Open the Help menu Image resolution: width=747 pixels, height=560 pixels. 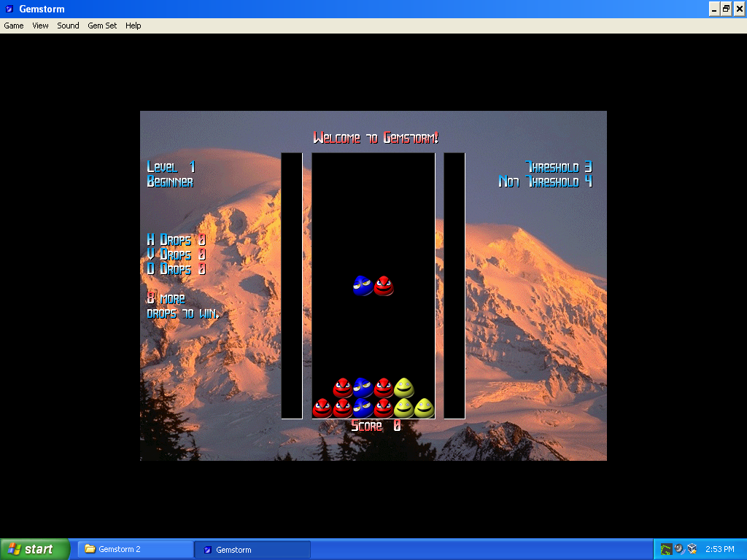click(x=133, y=26)
